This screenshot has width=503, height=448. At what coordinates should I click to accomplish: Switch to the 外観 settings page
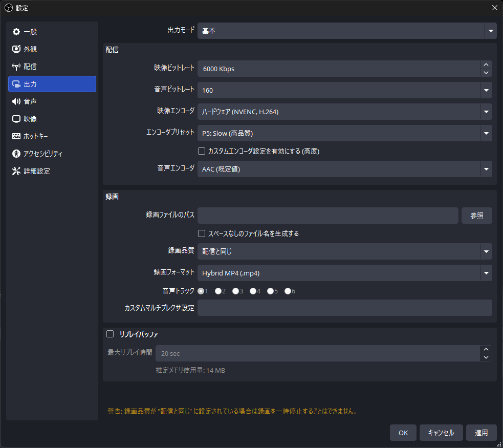52,49
